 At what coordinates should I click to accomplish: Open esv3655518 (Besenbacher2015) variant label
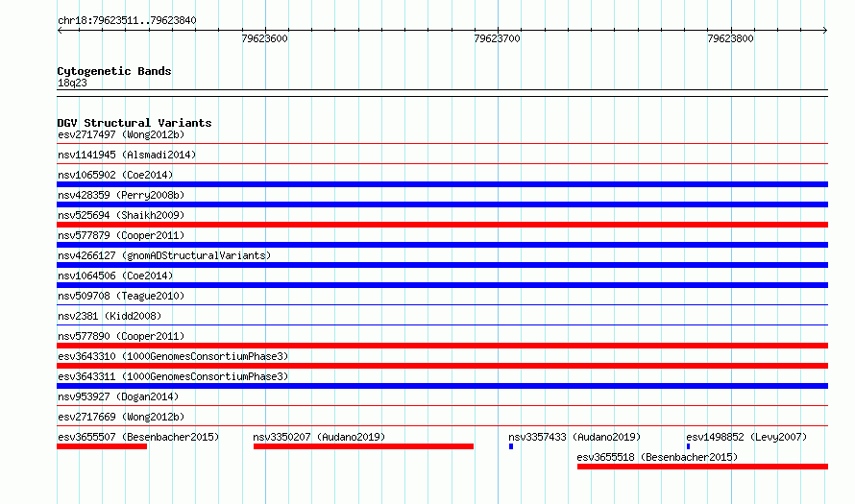[x=657, y=457]
